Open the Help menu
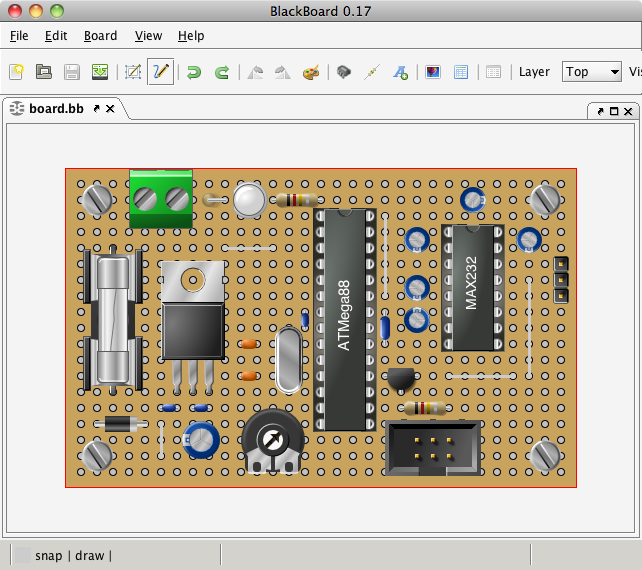Viewport: 642px width, 570px height. coord(191,36)
